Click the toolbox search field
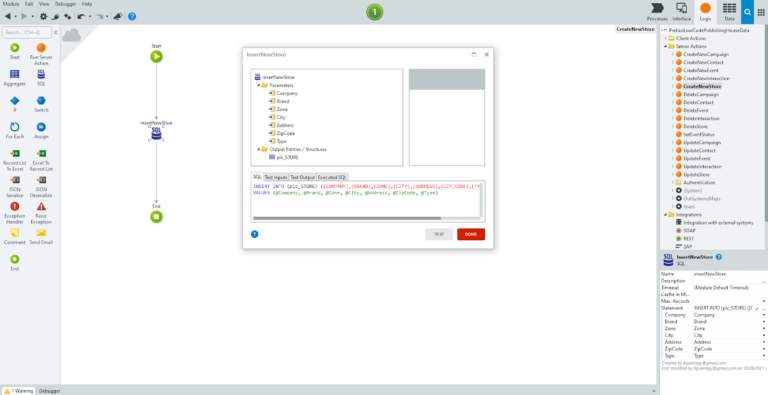 coord(27,32)
